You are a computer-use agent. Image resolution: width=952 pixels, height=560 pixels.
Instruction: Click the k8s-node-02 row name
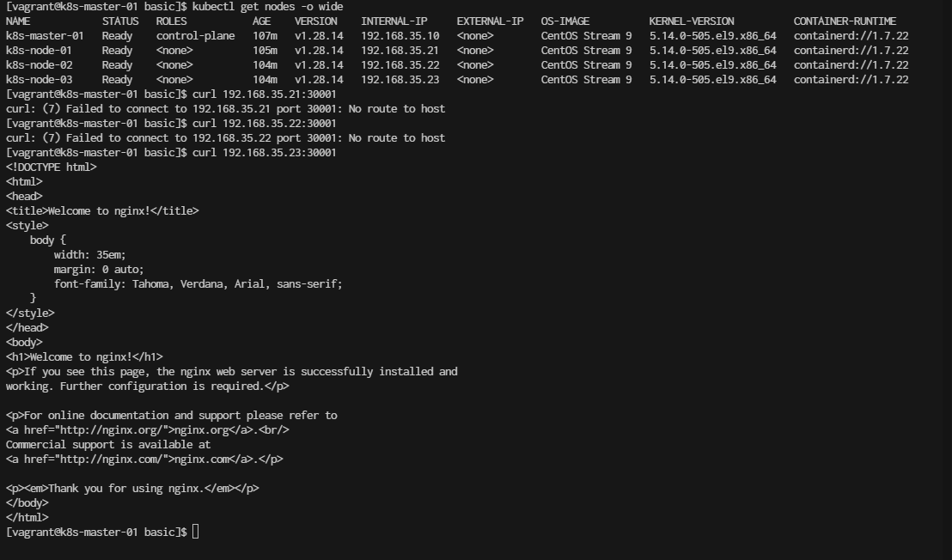39,65
